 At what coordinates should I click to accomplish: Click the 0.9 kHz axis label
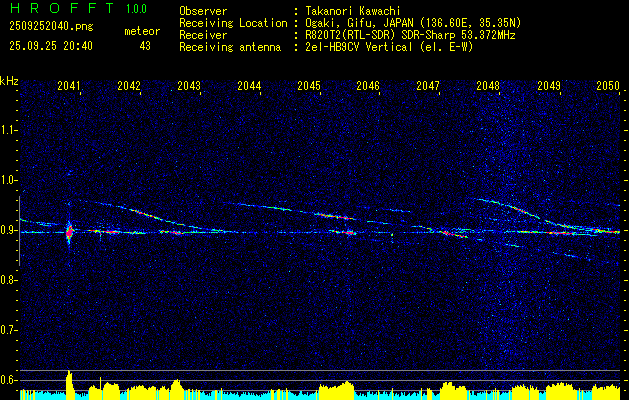click(x=8, y=230)
